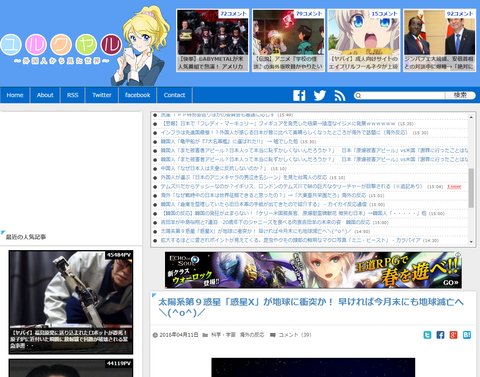Open the RSS feed icon in navigation bar
The width and height of the screenshot is (480, 377).
coord(340,95)
